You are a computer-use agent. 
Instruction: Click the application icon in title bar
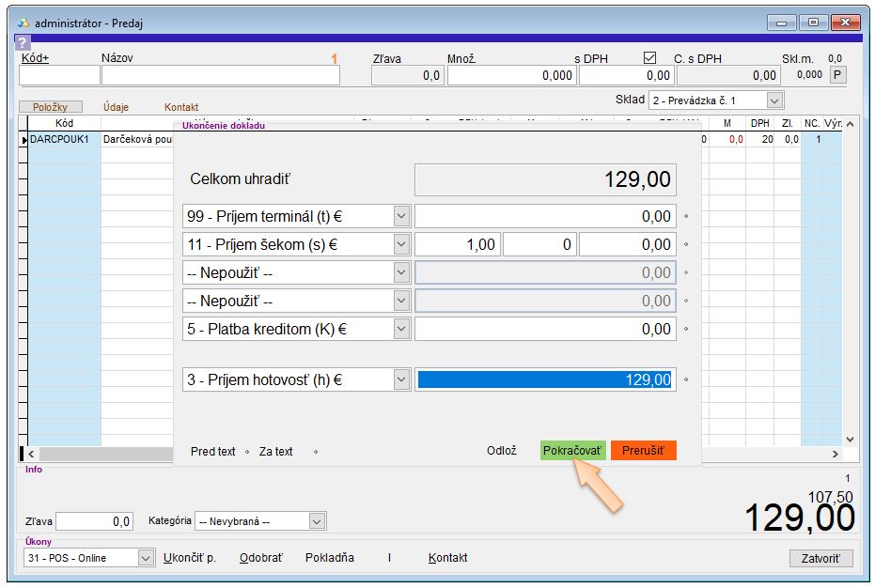click(x=23, y=23)
